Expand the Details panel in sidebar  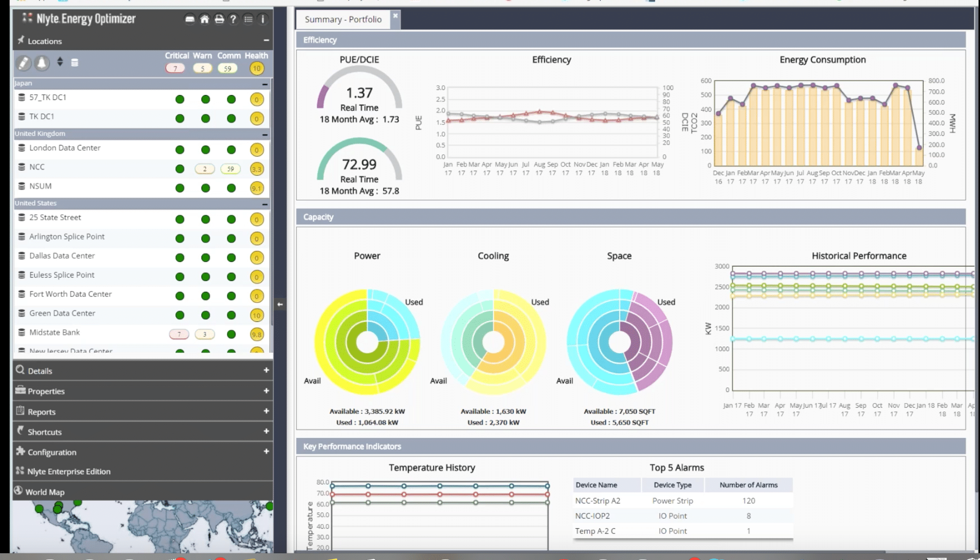coord(267,370)
